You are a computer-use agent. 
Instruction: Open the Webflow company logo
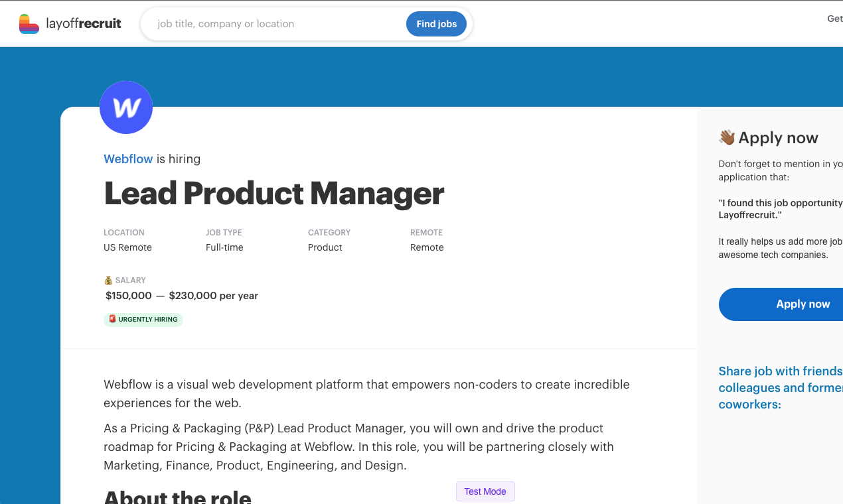click(x=126, y=107)
